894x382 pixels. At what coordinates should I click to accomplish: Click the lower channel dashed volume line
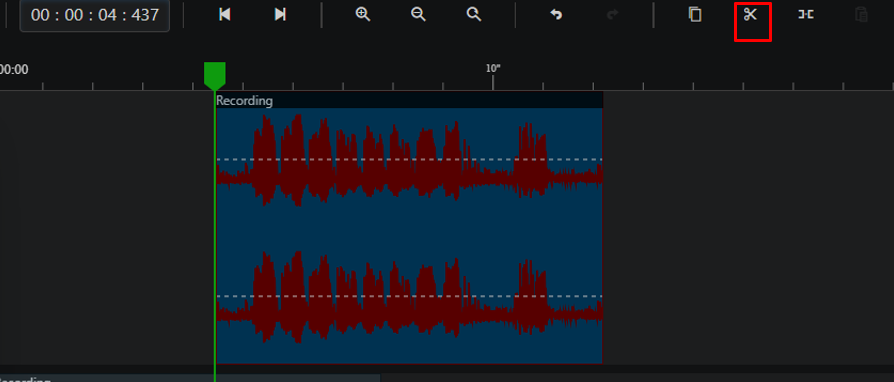click(409, 296)
